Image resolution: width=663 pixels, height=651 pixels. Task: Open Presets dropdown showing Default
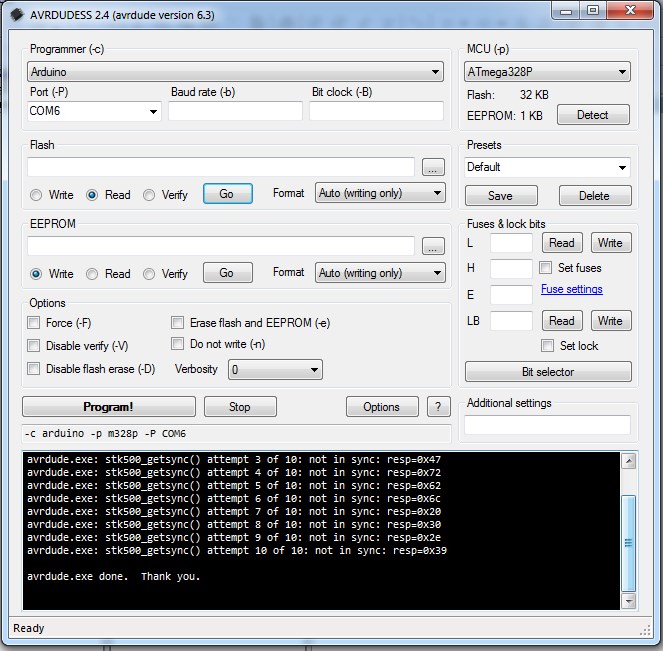[x=547, y=167]
